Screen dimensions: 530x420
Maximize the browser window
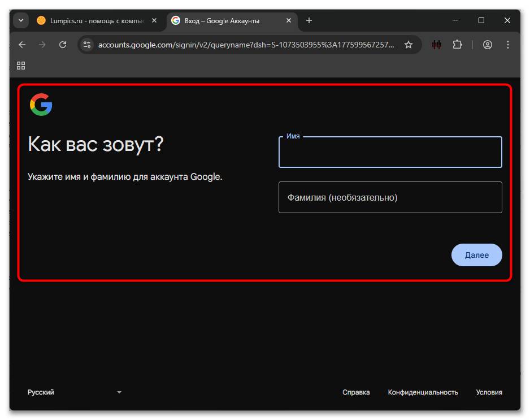[x=481, y=20]
